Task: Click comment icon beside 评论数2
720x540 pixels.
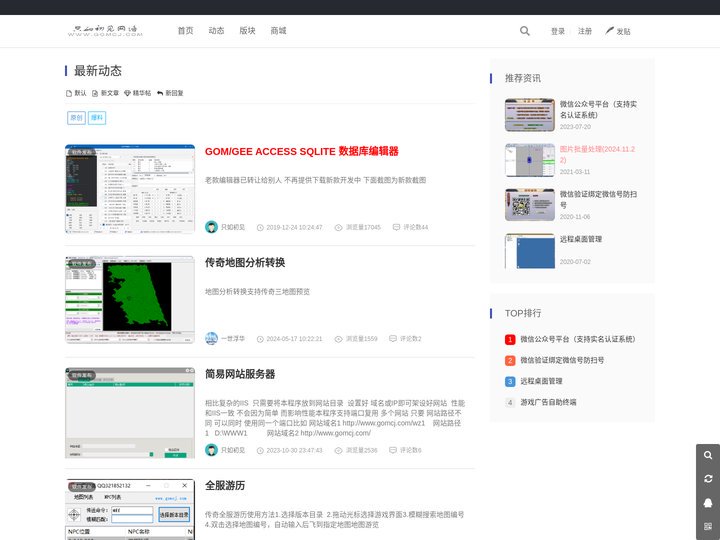Action: tap(393, 339)
